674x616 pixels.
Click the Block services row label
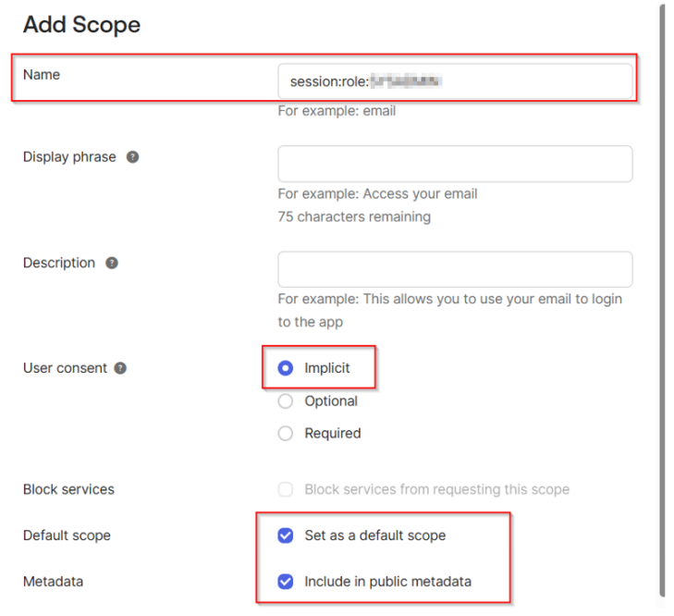(x=68, y=489)
